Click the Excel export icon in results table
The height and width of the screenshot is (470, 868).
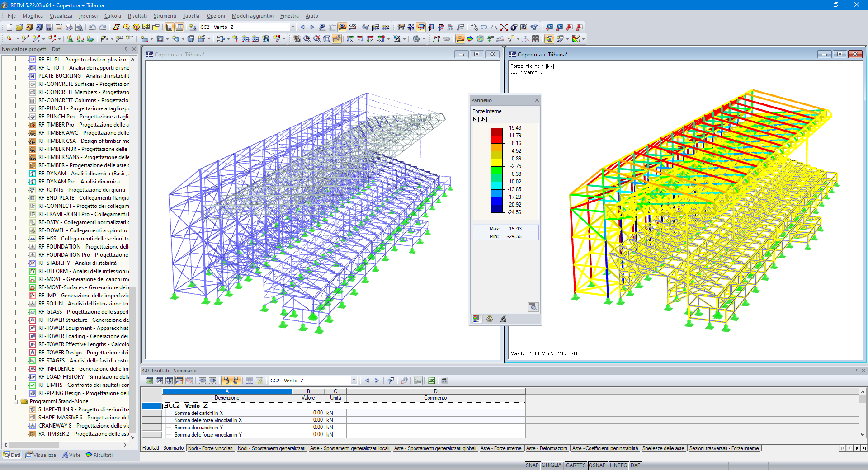click(x=431, y=381)
